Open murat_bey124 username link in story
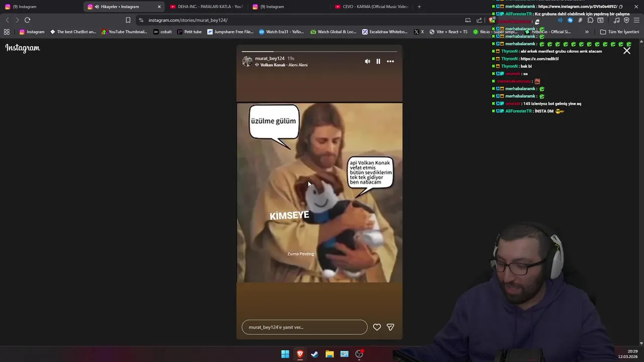Screen dimensions: 644x362 click(x=270, y=58)
